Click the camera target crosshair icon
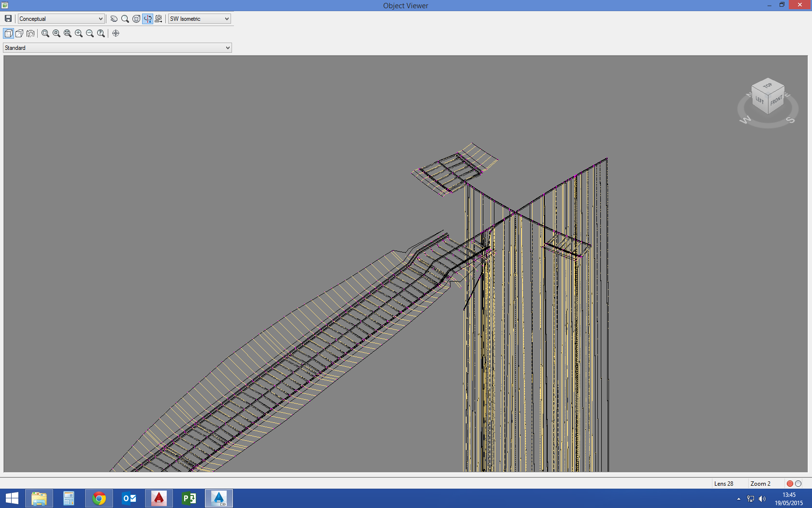The image size is (812, 508). tap(116, 33)
